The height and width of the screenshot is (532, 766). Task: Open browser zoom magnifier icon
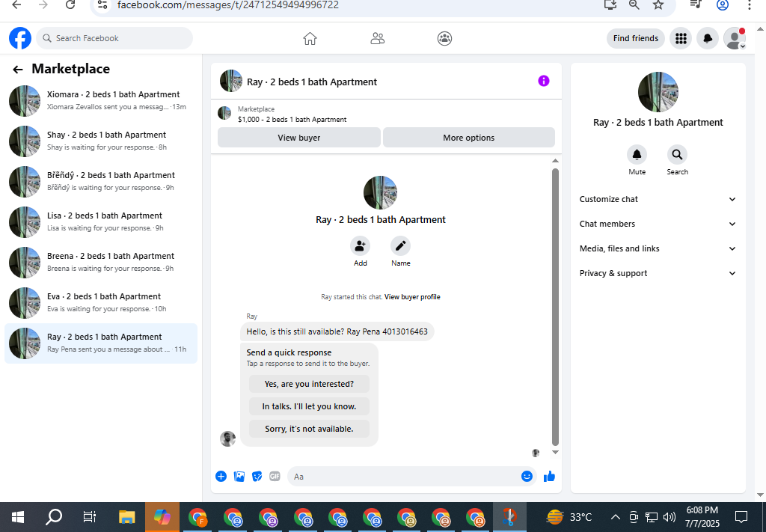[x=634, y=5]
